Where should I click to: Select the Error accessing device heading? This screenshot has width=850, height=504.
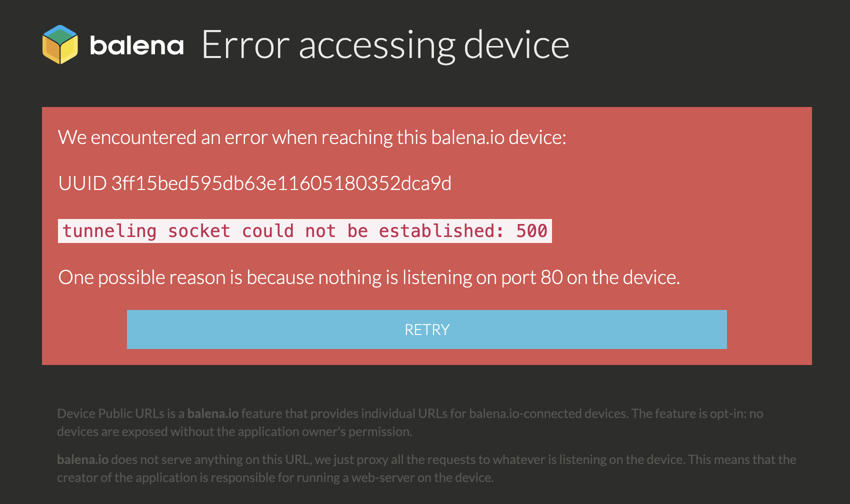385,44
